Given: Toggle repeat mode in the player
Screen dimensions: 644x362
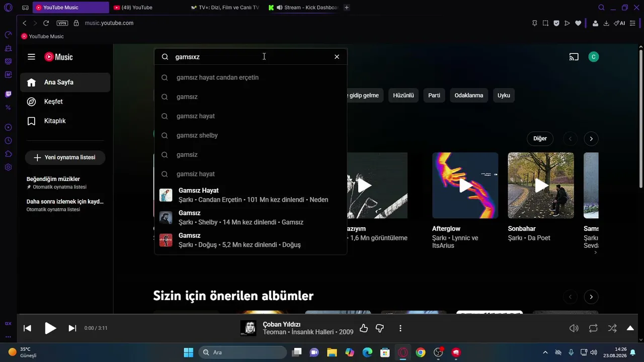Looking at the screenshot, I should [593, 328].
